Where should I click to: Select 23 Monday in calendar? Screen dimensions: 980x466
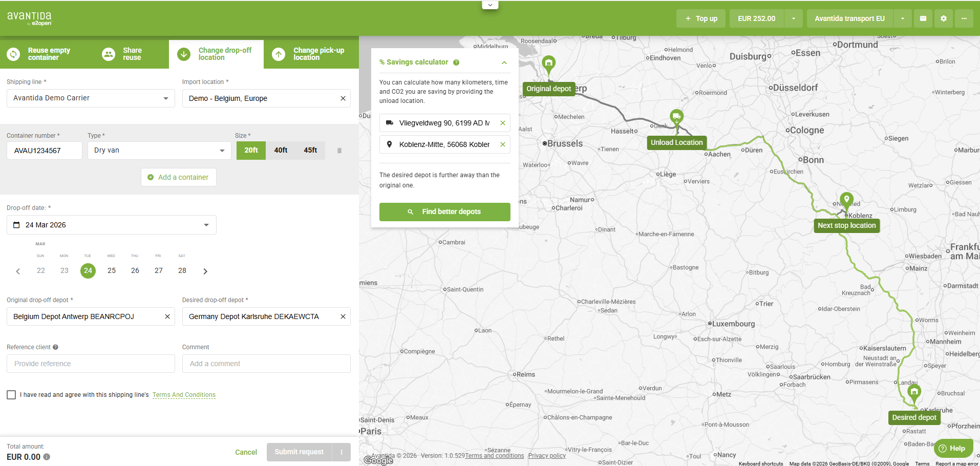point(65,270)
